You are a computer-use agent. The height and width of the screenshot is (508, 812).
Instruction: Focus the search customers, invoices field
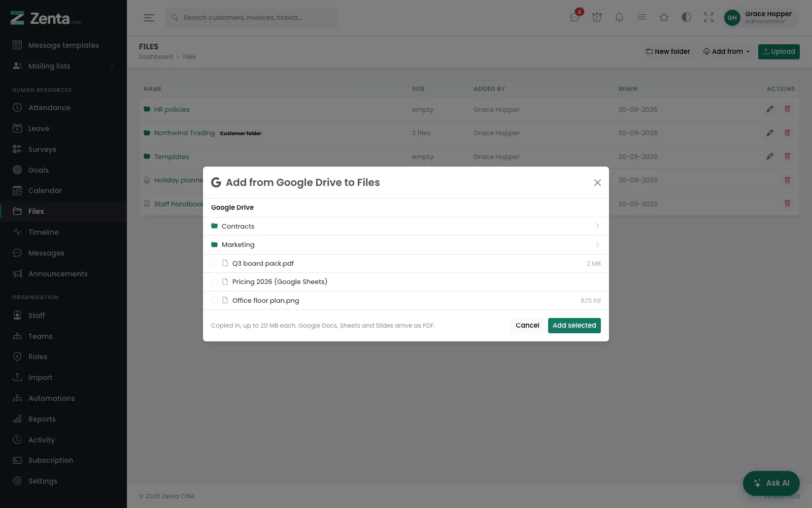tap(251, 18)
